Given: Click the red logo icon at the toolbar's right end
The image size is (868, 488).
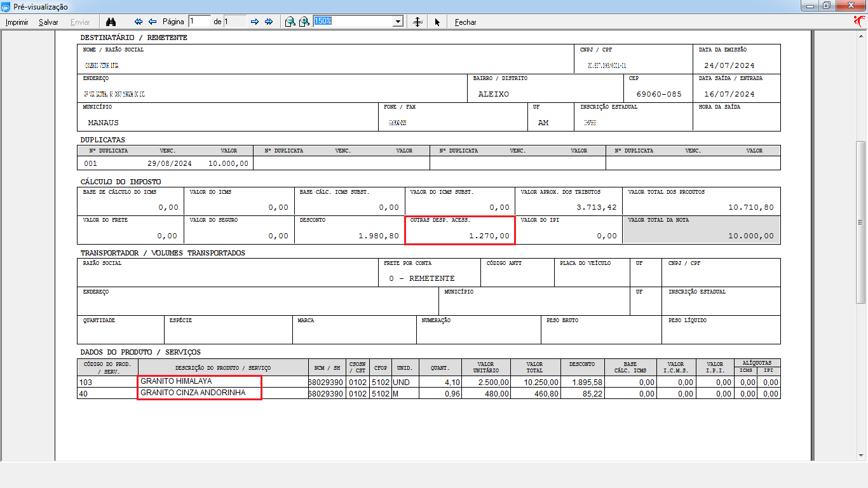Looking at the screenshot, I should pyautogui.click(x=860, y=21).
